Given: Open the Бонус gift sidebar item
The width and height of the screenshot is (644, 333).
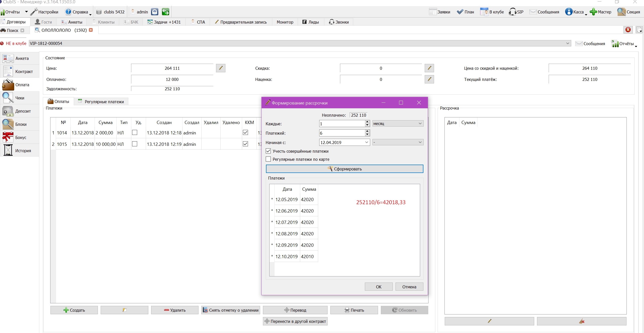Looking at the screenshot, I should click(x=20, y=137).
